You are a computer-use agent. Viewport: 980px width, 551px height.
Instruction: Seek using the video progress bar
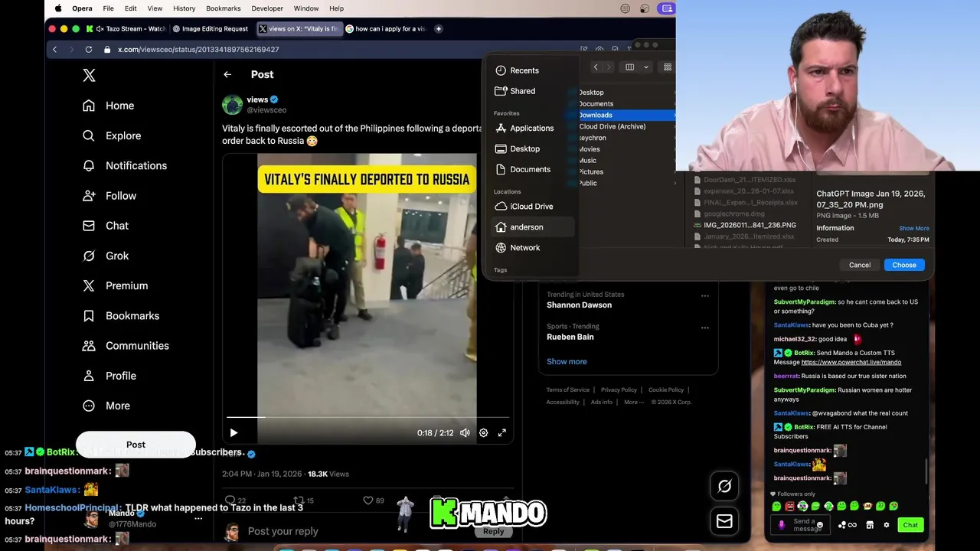click(367, 418)
